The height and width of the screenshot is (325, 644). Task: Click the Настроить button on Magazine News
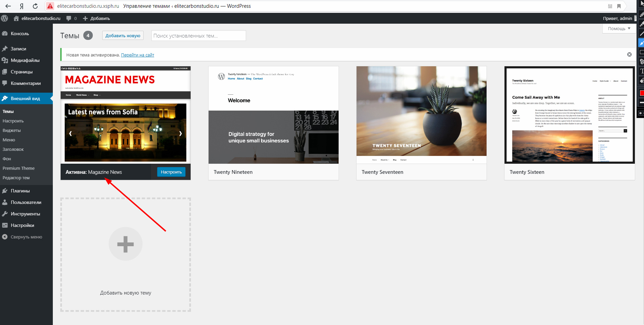[x=171, y=172]
